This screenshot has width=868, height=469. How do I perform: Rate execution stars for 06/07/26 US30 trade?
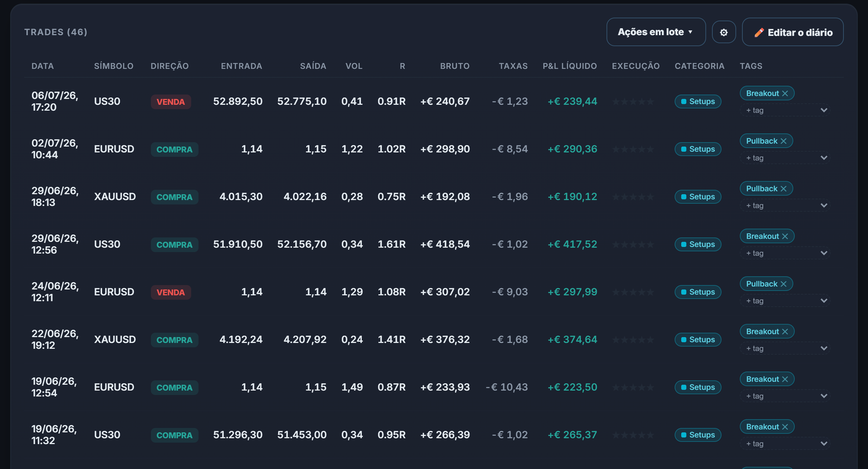[x=633, y=102]
